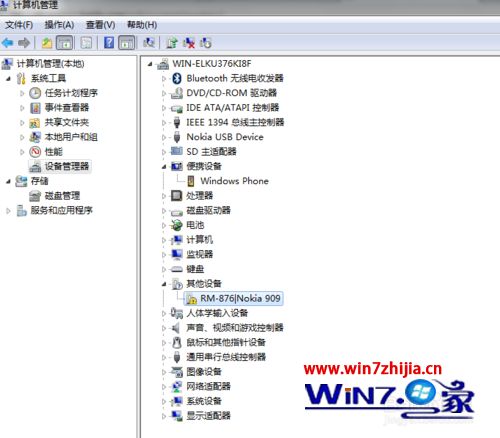The height and width of the screenshot is (438, 500).
Task: Click the Update driver software toolbar icon
Action: [172, 43]
